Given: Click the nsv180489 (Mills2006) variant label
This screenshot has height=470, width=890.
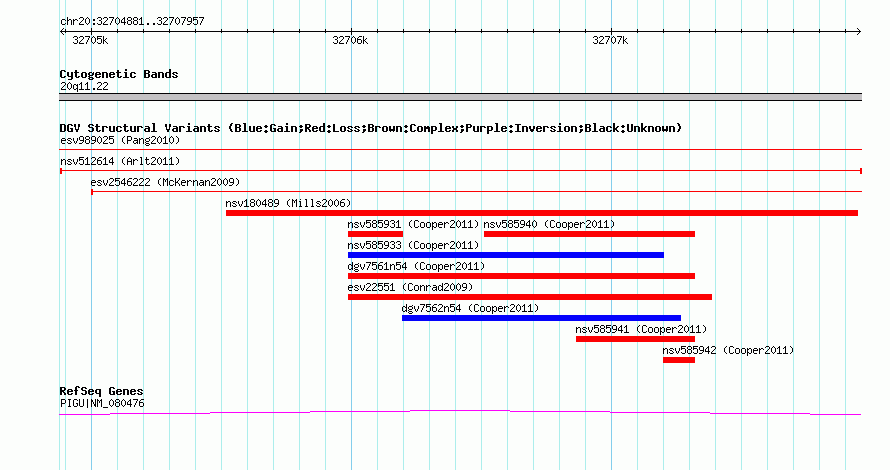Looking at the screenshot, I should [x=288, y=203].
